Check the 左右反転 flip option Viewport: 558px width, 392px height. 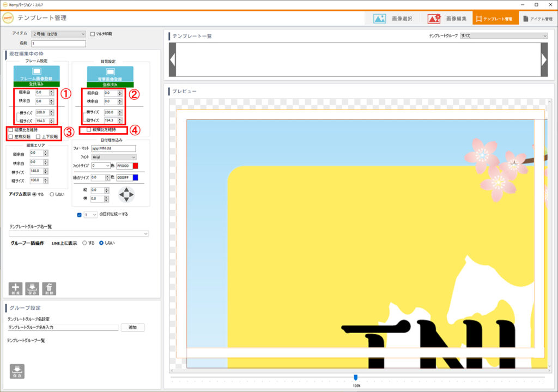click(11, 136)
